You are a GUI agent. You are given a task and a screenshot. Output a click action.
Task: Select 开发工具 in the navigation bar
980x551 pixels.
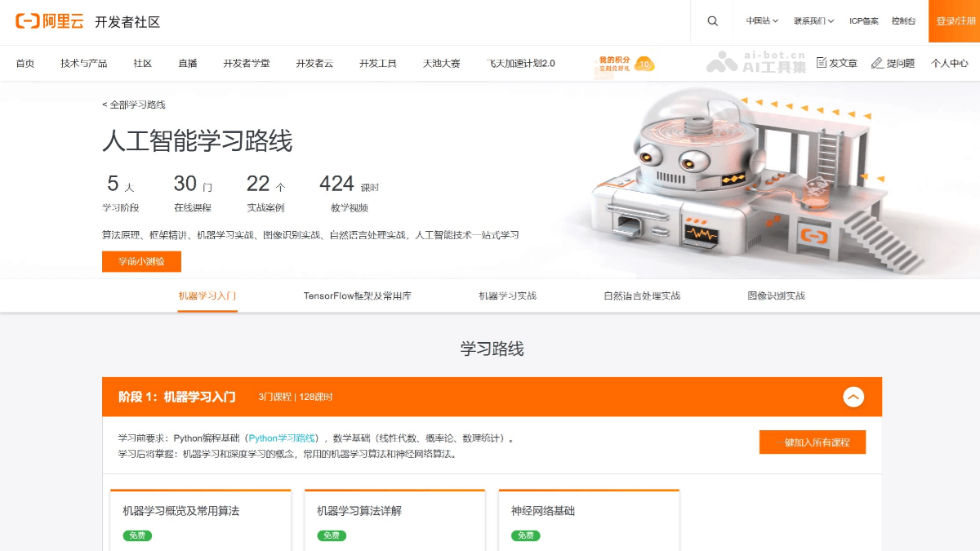(x=377, y=62)
